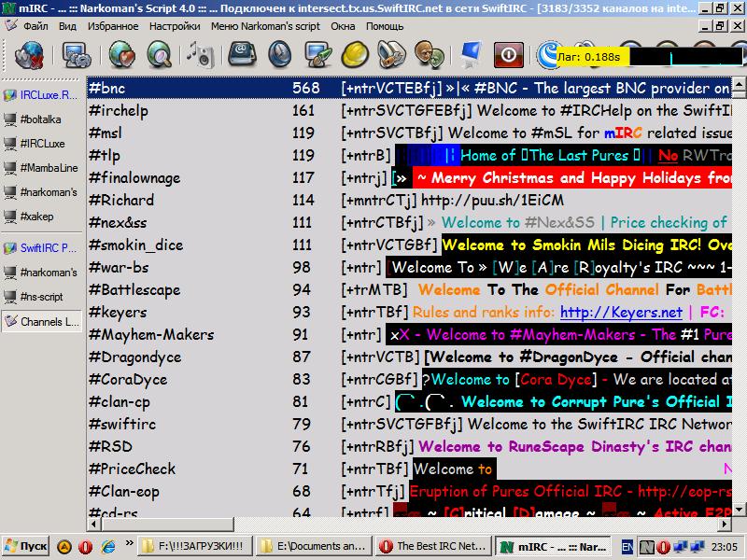Select the #smokin_dice channel row
Image resolution: width=747 pixels, height=560 pixels.
(409, 245)
